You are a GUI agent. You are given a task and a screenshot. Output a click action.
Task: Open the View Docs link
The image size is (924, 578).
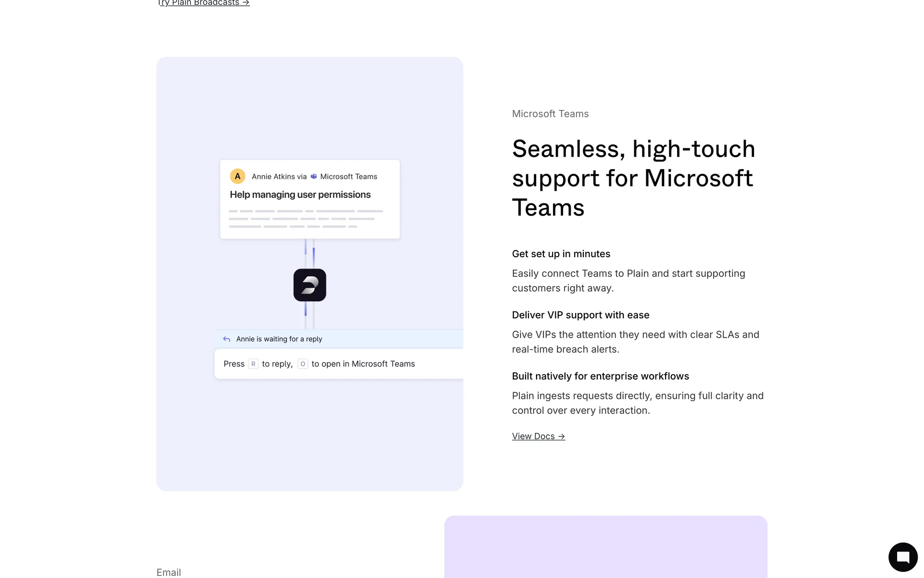[538, 436]
